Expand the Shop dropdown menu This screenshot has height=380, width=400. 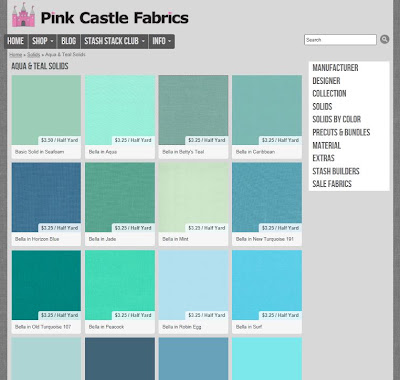(43, 41)
